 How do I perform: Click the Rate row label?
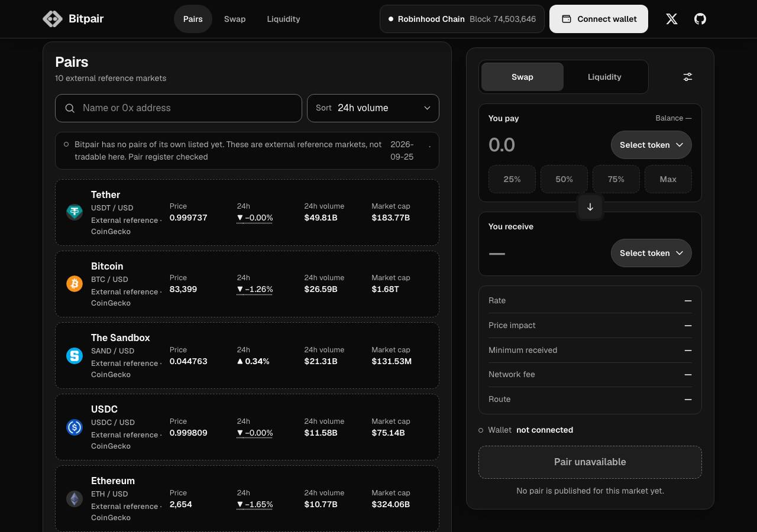pyautogui.click(x=497, y=300)
